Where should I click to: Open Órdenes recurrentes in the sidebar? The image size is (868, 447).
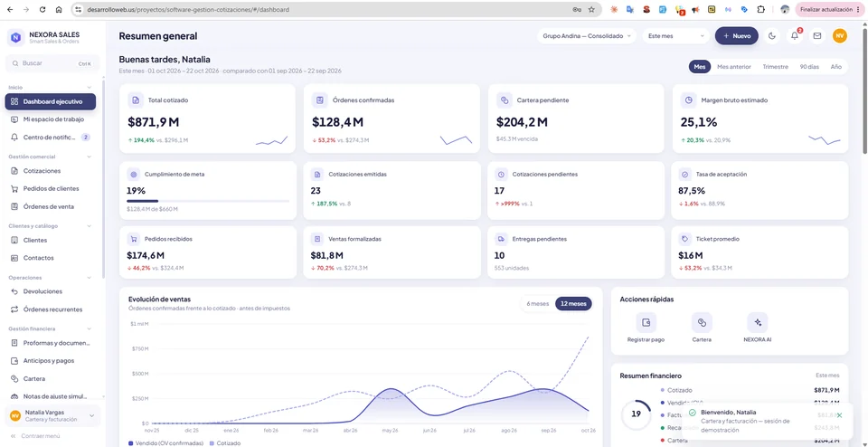coord(51,309)
